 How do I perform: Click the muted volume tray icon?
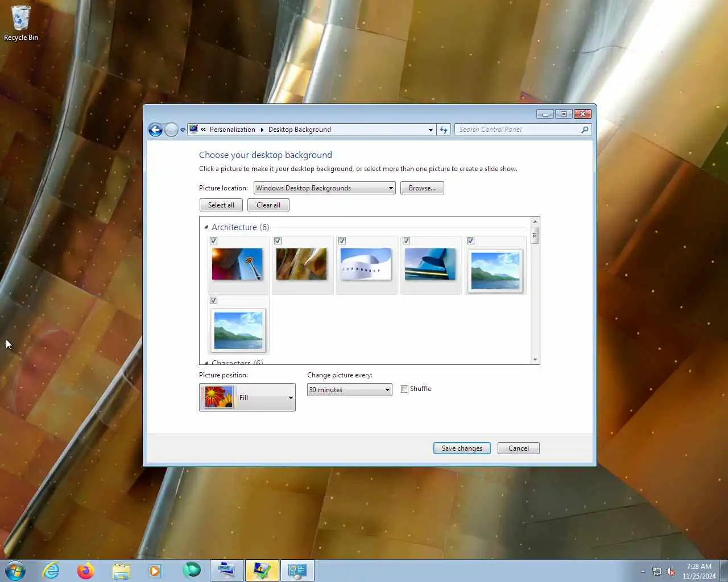pos(671,572)
